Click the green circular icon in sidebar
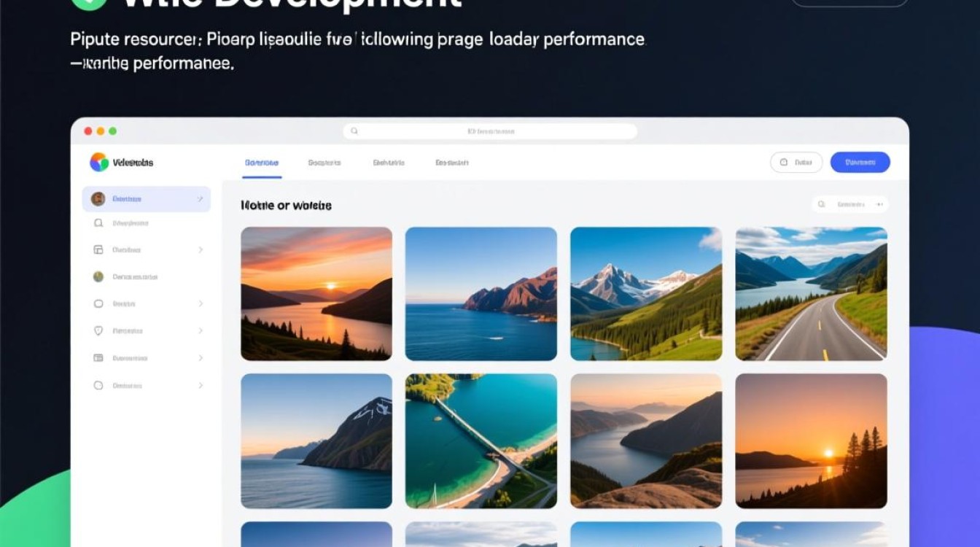 point(98,276)
